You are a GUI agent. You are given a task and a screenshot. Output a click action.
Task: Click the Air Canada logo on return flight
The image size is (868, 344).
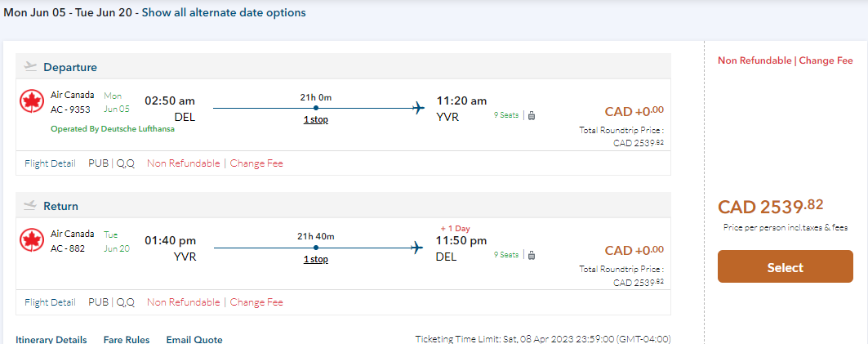tap(31, 240)
